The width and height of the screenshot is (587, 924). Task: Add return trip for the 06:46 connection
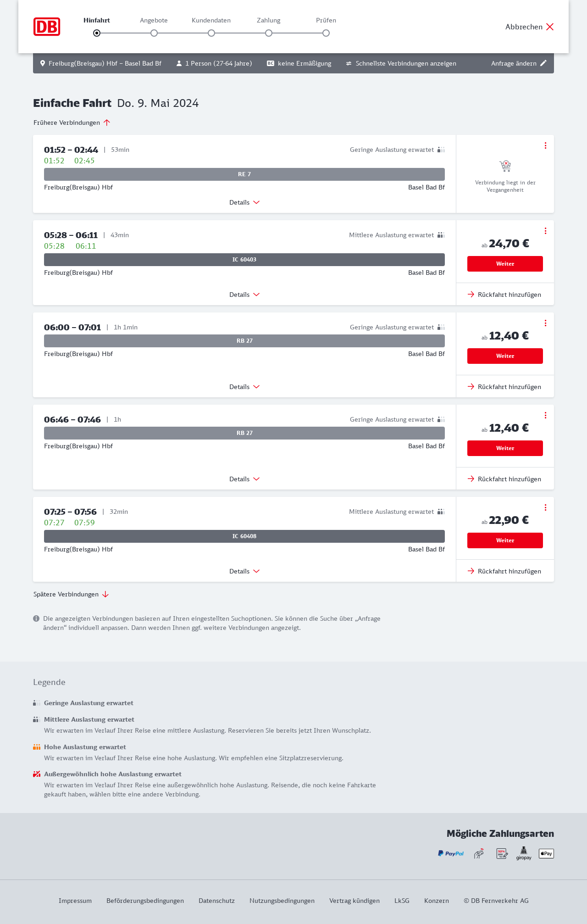504,479
